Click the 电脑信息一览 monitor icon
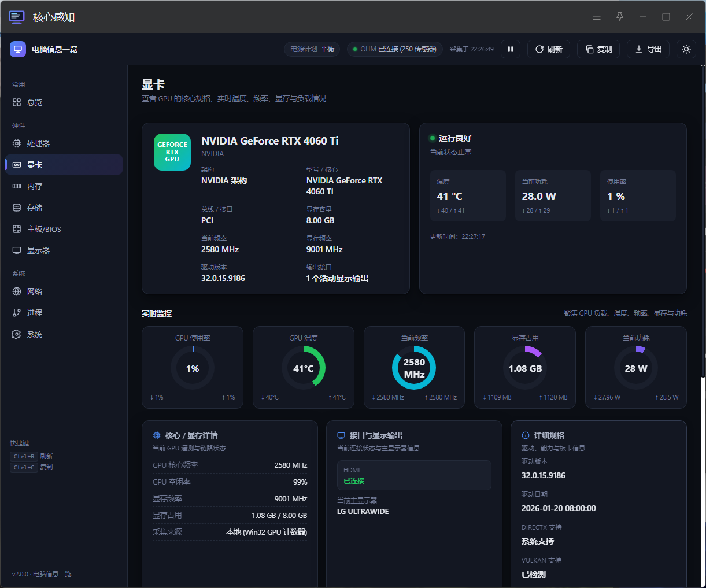 pos(18,49)
